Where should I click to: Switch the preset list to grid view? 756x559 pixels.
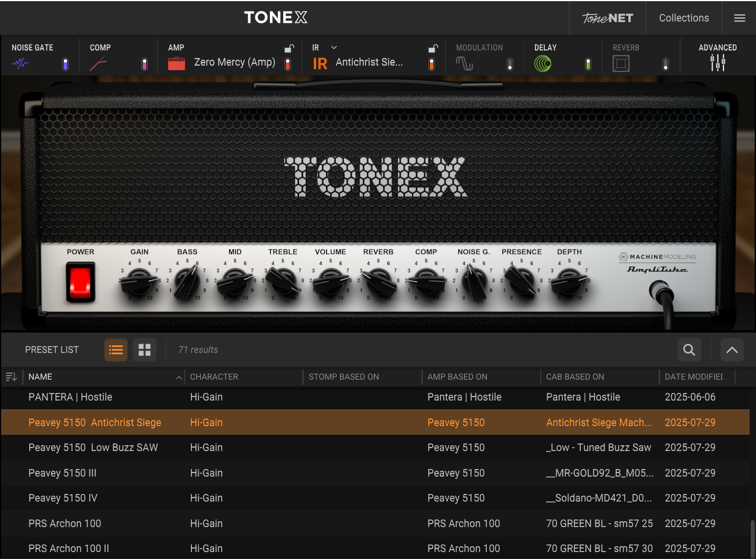[x=144, y=350]
